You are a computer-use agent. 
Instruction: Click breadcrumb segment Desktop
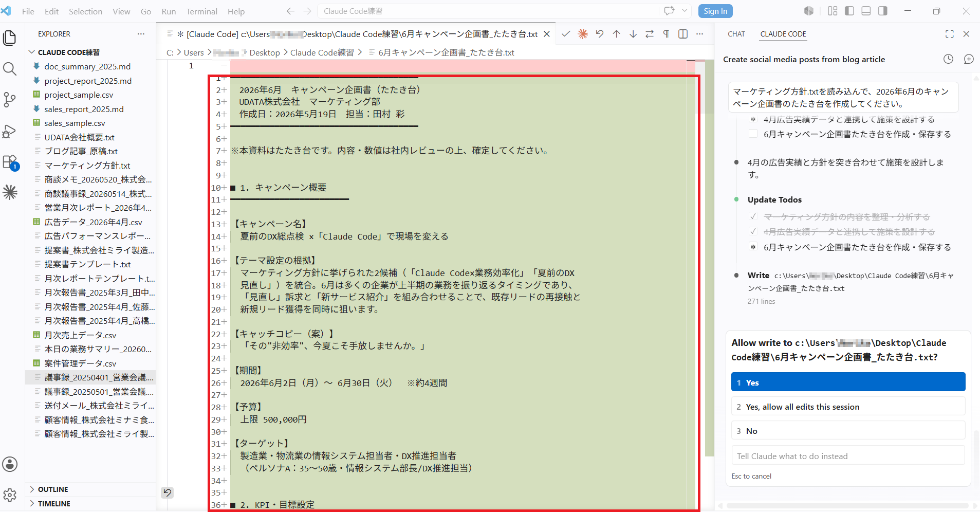coord(265,52)
